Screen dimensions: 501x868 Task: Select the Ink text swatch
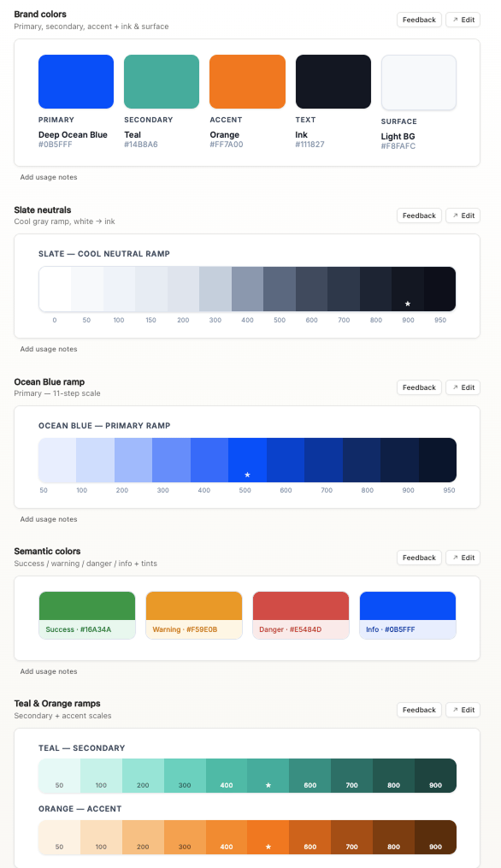(x=333, y=81)
